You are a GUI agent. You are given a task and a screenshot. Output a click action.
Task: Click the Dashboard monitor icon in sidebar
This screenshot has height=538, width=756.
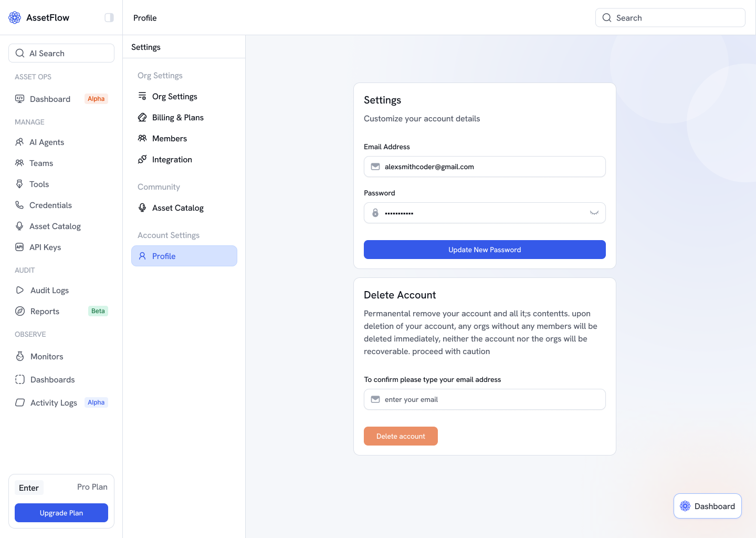(20, 99)
